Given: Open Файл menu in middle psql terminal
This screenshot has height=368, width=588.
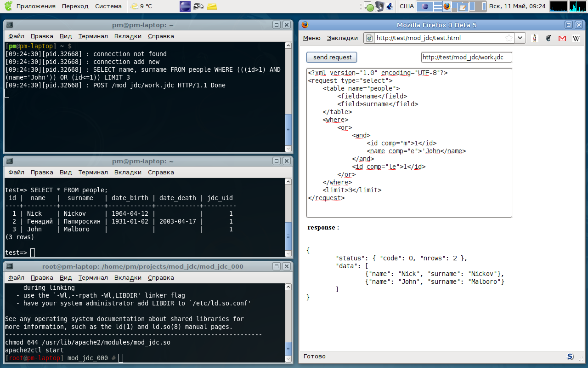Looking at the screenshot, I should click(x=16, y=172).
